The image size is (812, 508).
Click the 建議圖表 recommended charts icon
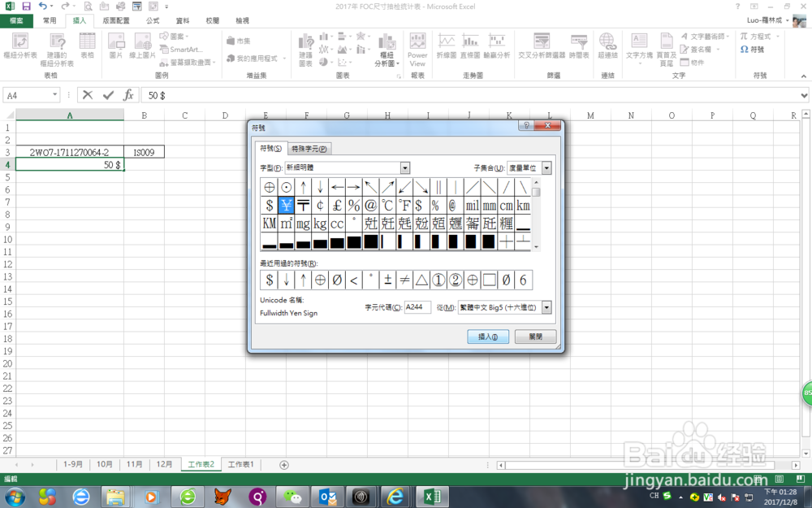pyautogui.click(x=305, y=50)
